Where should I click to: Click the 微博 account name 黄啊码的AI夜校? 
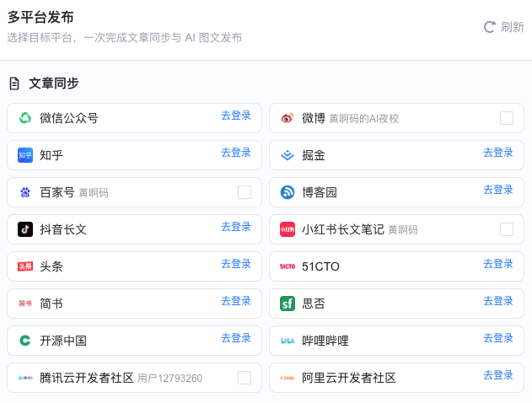click(x=364, y=119)
